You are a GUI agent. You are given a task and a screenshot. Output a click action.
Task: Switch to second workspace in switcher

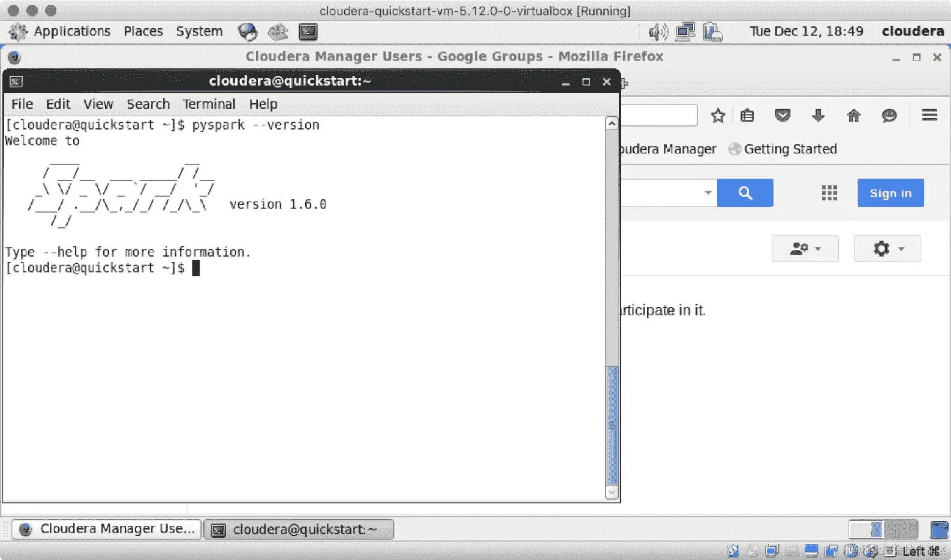(x=901, y=529)
